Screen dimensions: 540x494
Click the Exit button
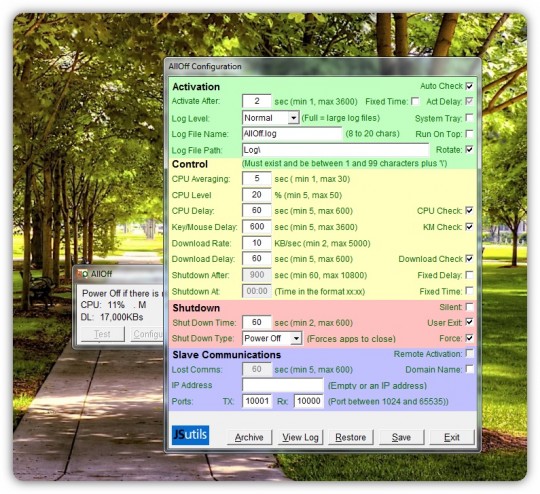[452, 437]
